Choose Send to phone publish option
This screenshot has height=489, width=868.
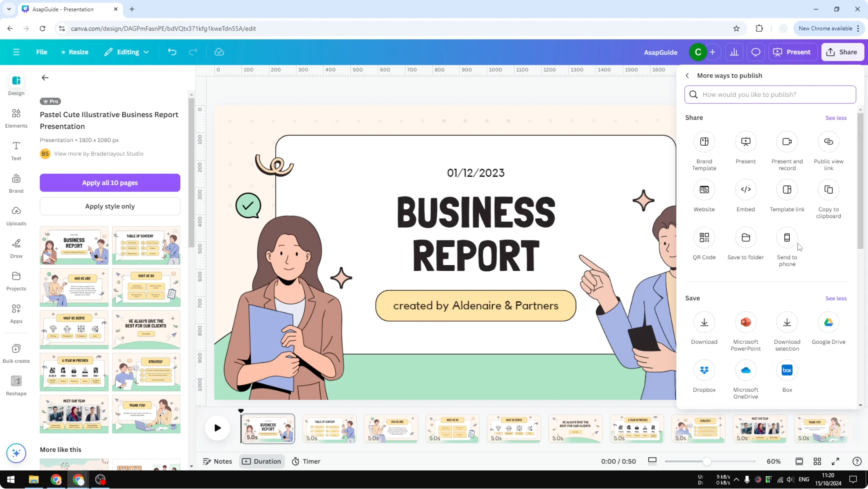tap(787, 238)
